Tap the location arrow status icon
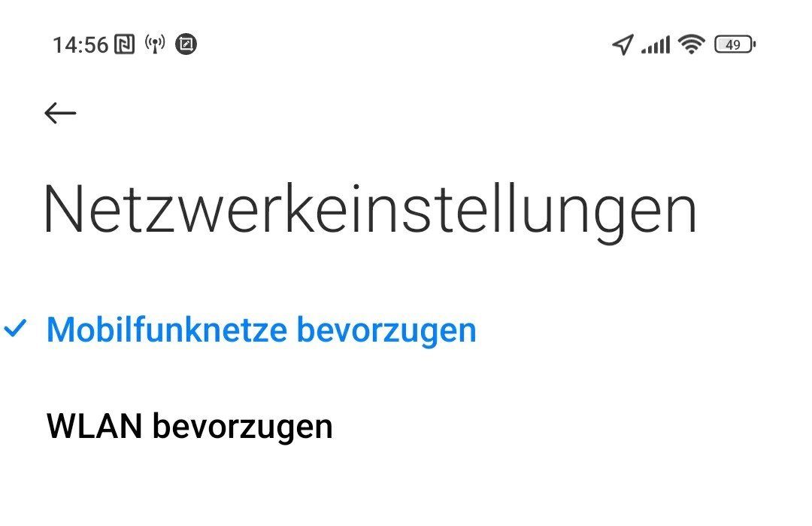 tap(623, 44)
